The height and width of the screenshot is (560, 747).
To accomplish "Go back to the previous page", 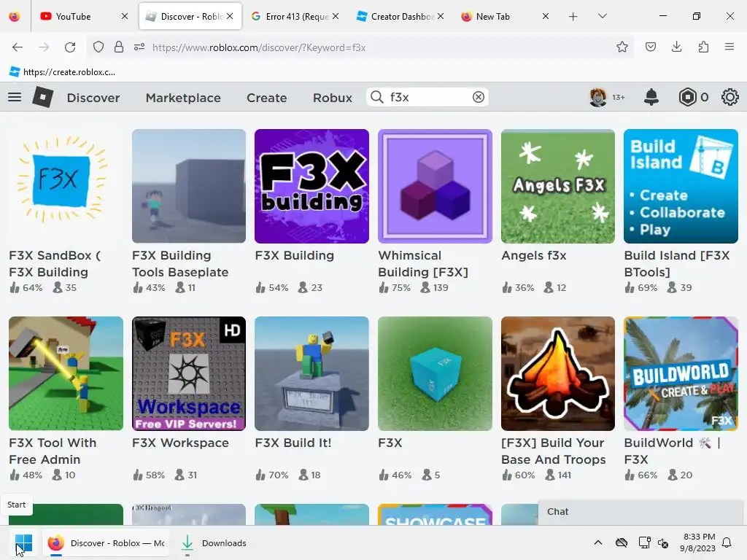I will pos(18,47).
